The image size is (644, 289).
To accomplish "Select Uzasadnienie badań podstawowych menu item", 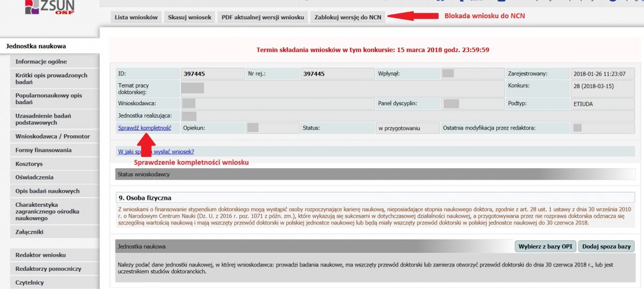I will tap(44, 119).
